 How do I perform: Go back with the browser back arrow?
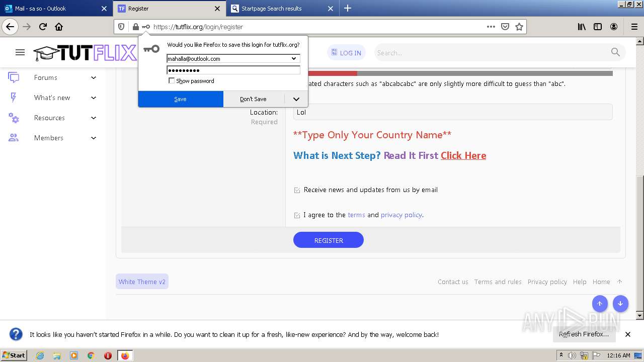pyautogui.click(x=10, y=27)
